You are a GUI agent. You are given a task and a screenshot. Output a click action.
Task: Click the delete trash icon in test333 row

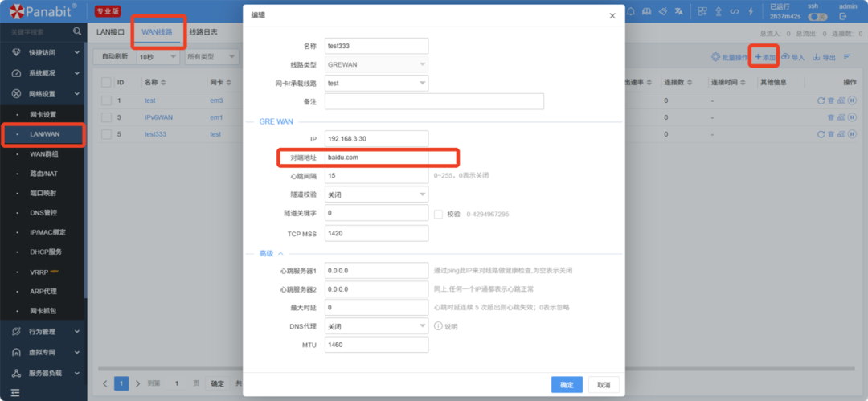coord(830,134)
